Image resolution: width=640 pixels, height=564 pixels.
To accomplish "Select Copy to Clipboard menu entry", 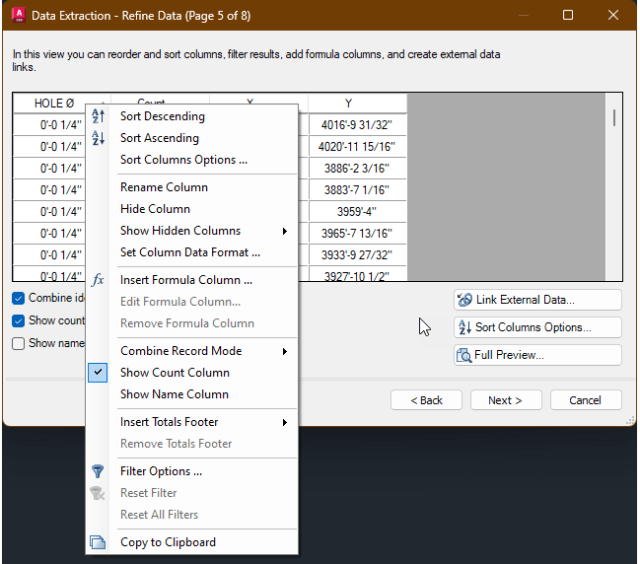I will coord(192,542).
